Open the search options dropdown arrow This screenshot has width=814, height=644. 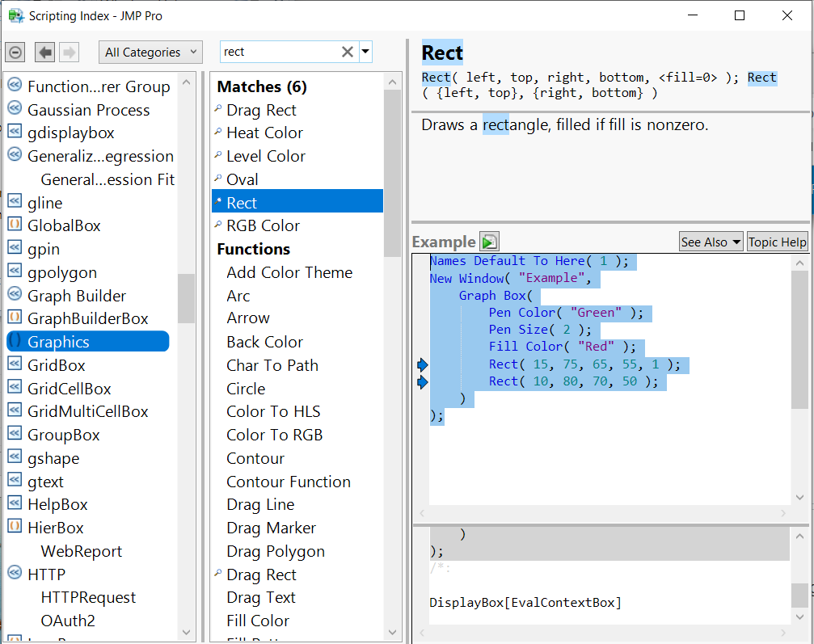click(x=365, y=52)
